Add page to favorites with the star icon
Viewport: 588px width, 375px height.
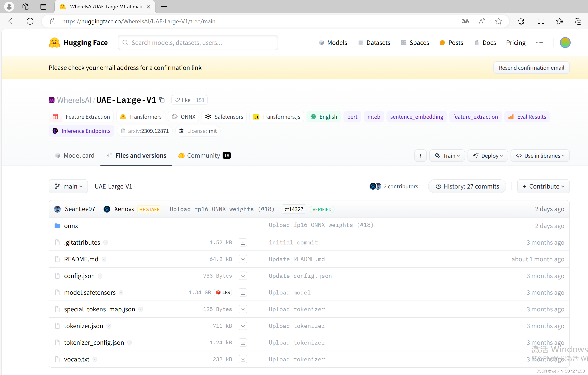pos(498,21)
